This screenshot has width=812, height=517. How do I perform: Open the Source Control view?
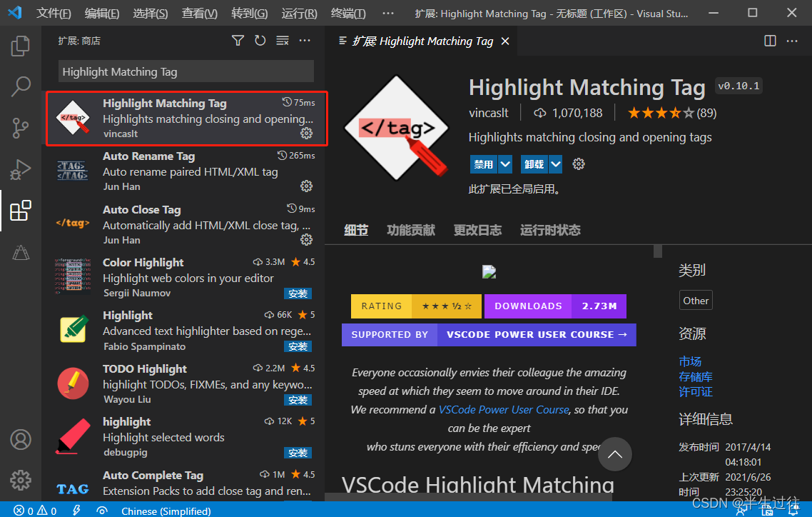pyautogui.click(x=20, y=128)
